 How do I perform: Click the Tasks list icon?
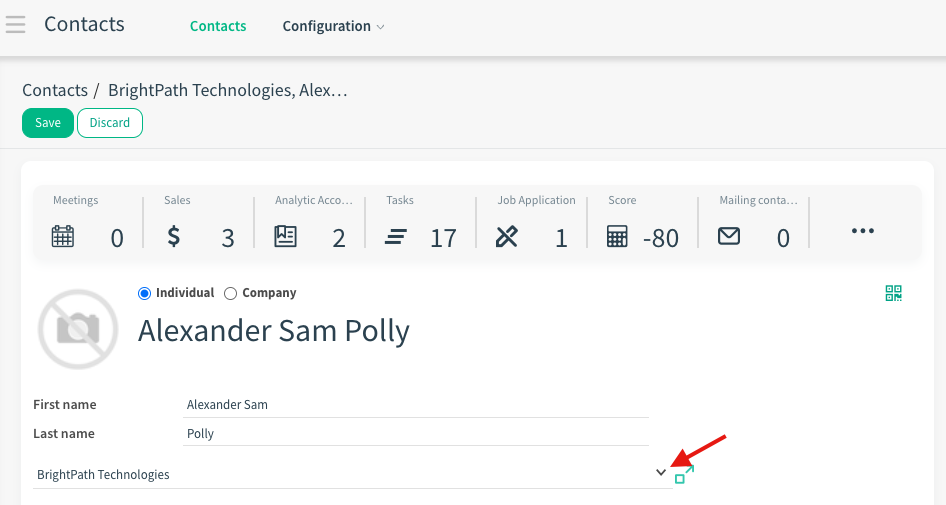[396, 237]
